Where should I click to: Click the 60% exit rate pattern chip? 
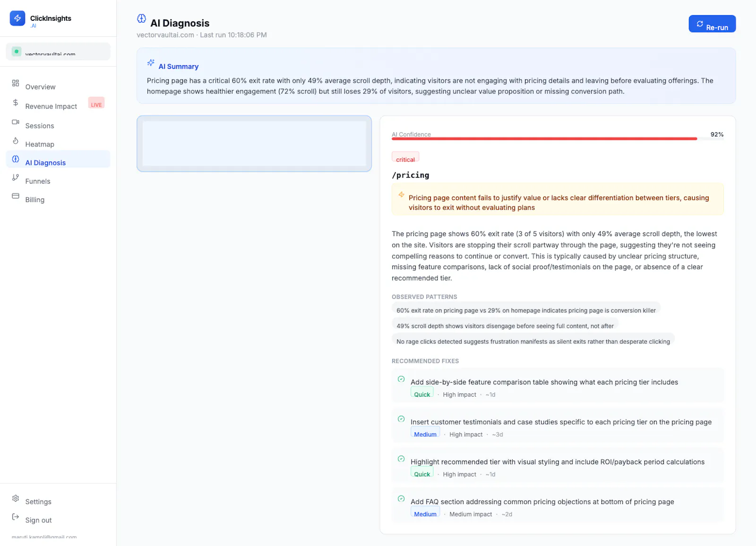click(x=526, y=308)
